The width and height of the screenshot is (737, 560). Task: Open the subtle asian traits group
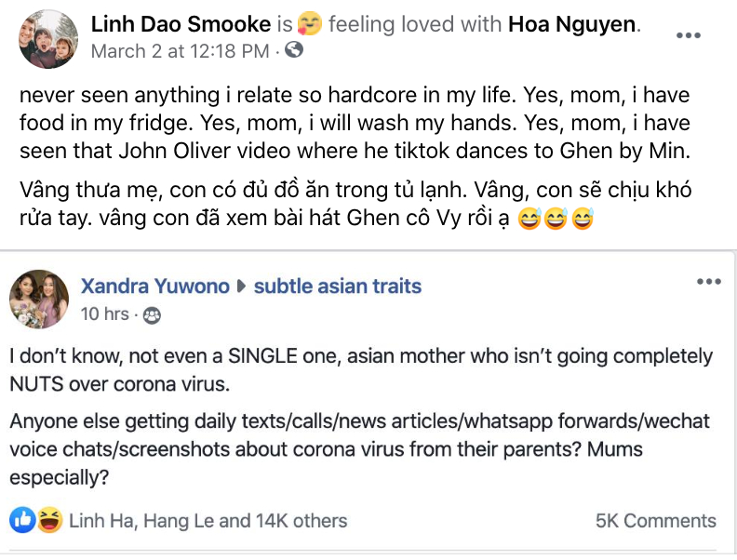[x=338, y=287]
